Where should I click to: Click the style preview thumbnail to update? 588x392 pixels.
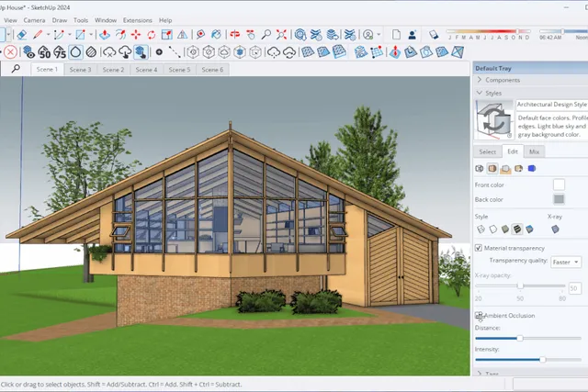pos(494,120)
